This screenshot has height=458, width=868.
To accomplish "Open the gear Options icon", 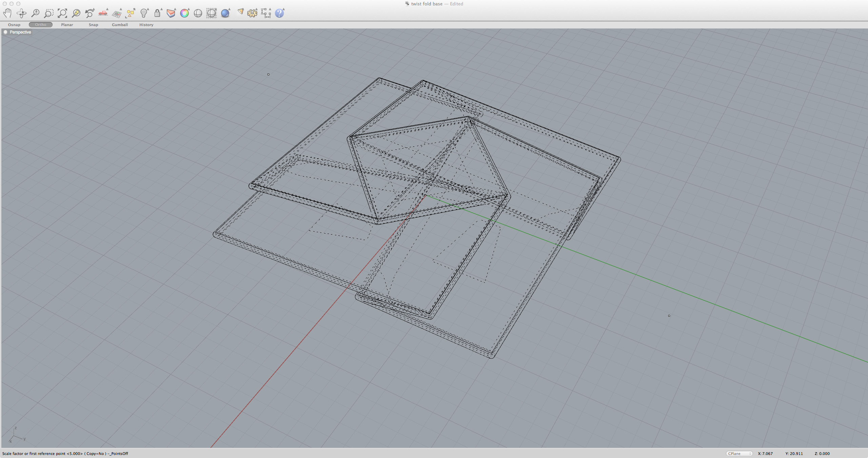I will tap(252, 13).
